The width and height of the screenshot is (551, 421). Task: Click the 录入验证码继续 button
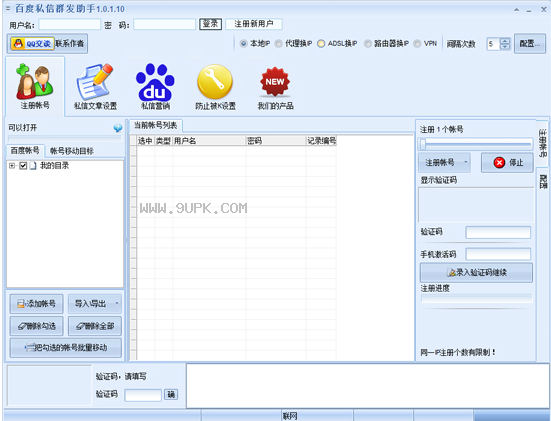coord(476,272)
